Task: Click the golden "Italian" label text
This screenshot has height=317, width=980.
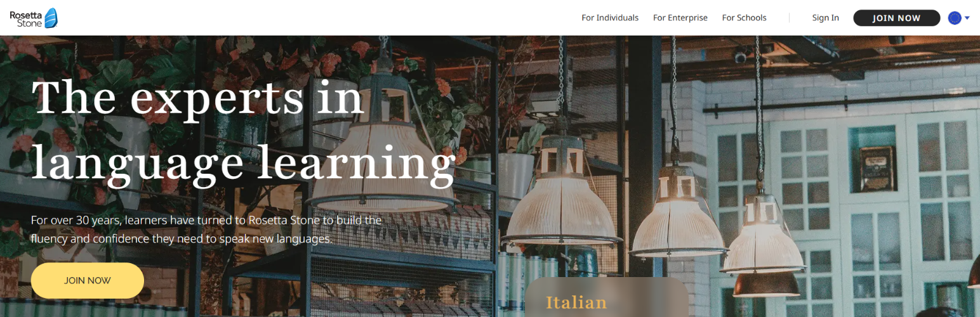Action: 576,302
